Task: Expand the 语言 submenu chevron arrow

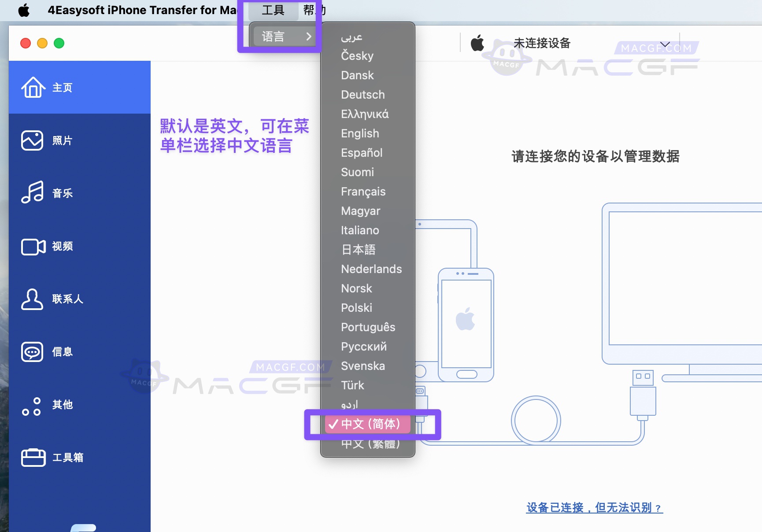Action: pyautogui.click(x=308, y=37)
